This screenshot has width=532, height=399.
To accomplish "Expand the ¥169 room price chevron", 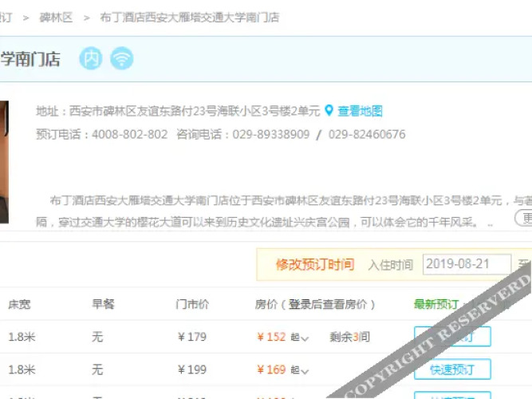I will point(305,370).
